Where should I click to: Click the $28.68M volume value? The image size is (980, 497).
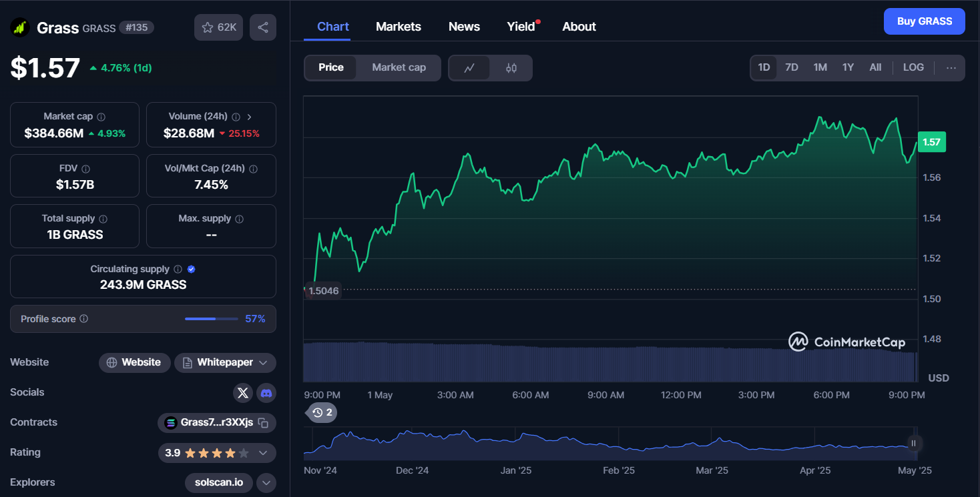tap(189, 133)
